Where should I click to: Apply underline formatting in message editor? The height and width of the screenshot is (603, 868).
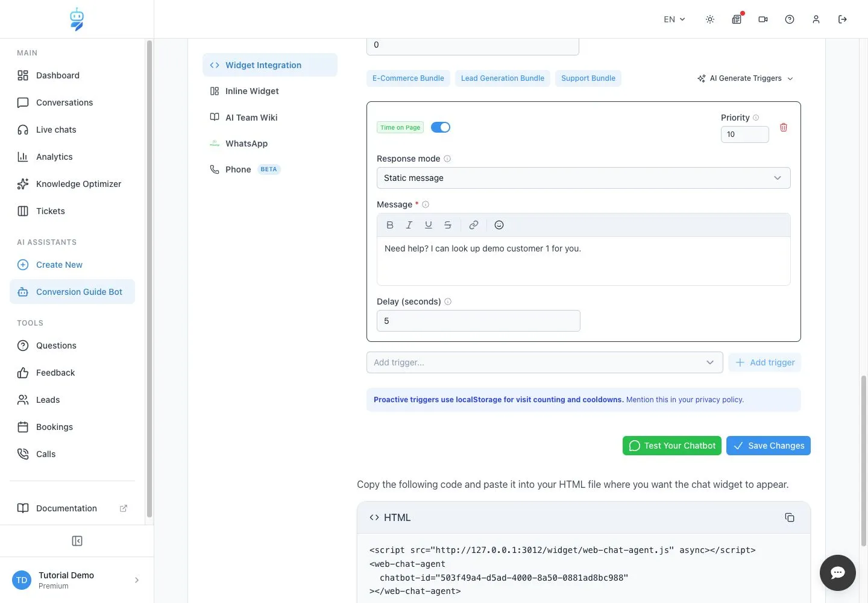(429, 225)
